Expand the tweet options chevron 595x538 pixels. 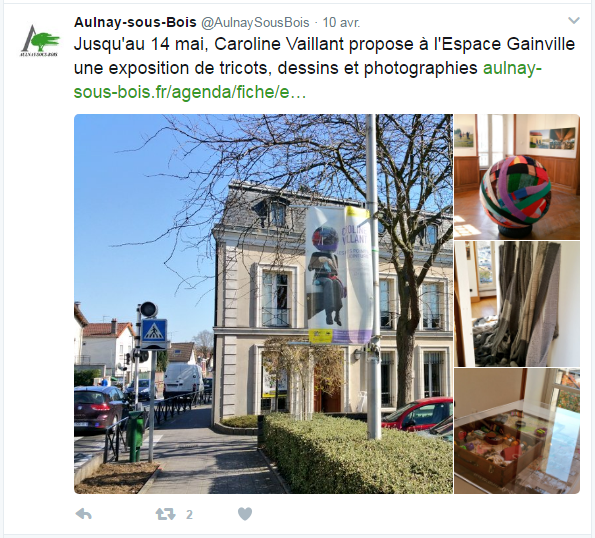pos(573,20)
